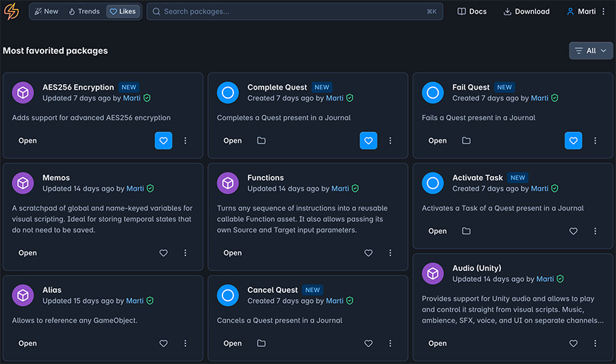This screenshot has height=364, width=616.
Task: Select the Likes tab
Action: [123, 12]
